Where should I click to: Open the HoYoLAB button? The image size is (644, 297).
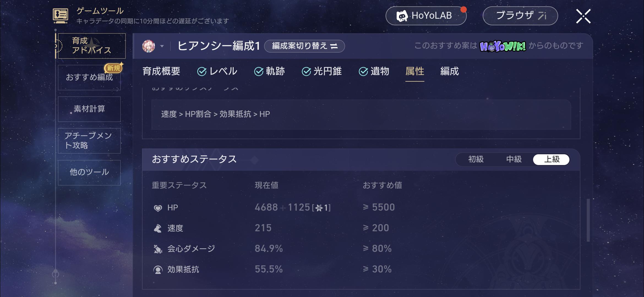point(426,16)
